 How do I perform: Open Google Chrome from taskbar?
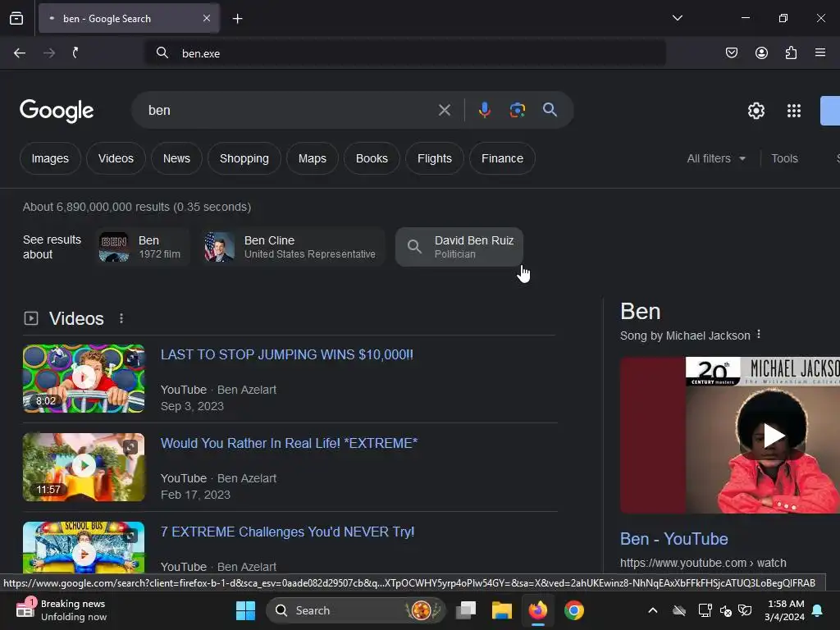coord(573,610)
